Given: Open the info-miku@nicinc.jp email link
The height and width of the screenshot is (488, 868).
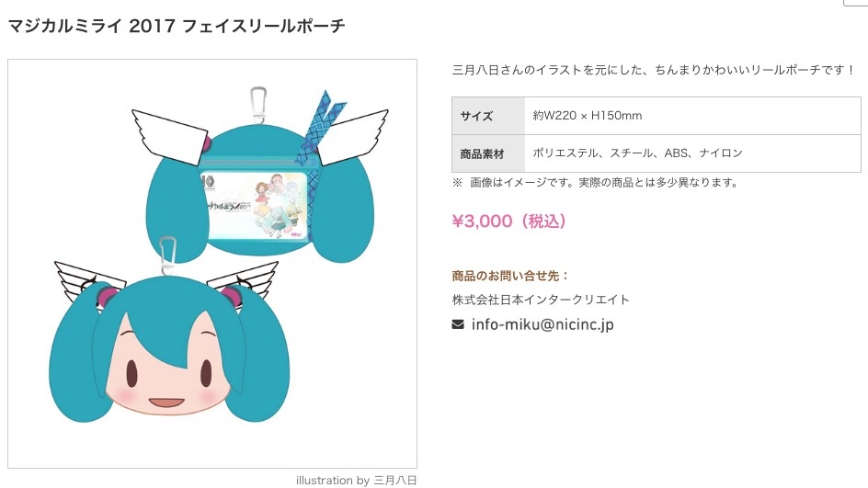Looking at the screenshot, I should click(x=542, y=324).
